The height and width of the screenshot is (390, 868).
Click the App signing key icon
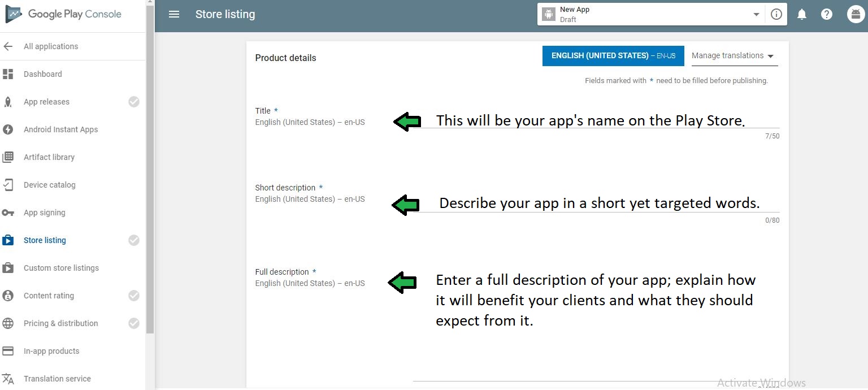8,213
